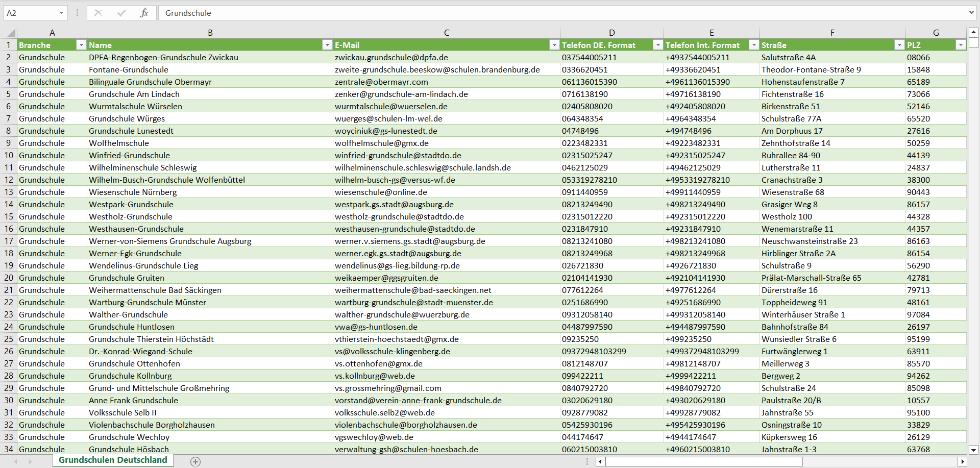This screenshot has width=980, height=468.
Task: Select row 2 header
Action: point(9,57)
